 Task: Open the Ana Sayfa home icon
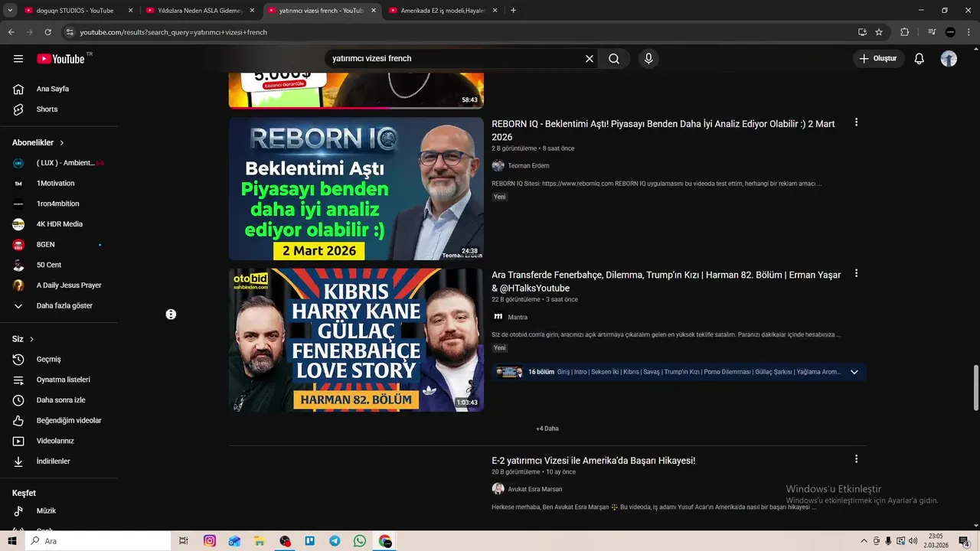pos(18,89)
